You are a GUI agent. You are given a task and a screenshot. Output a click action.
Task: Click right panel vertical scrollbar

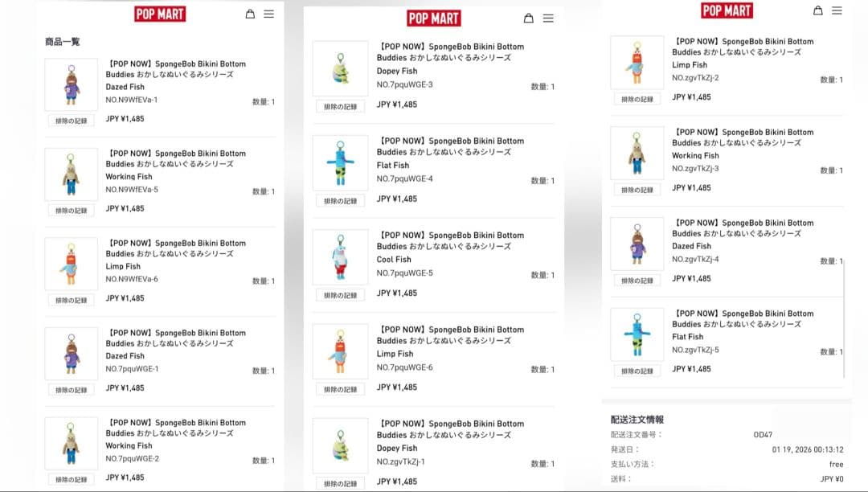pos(844,318)
